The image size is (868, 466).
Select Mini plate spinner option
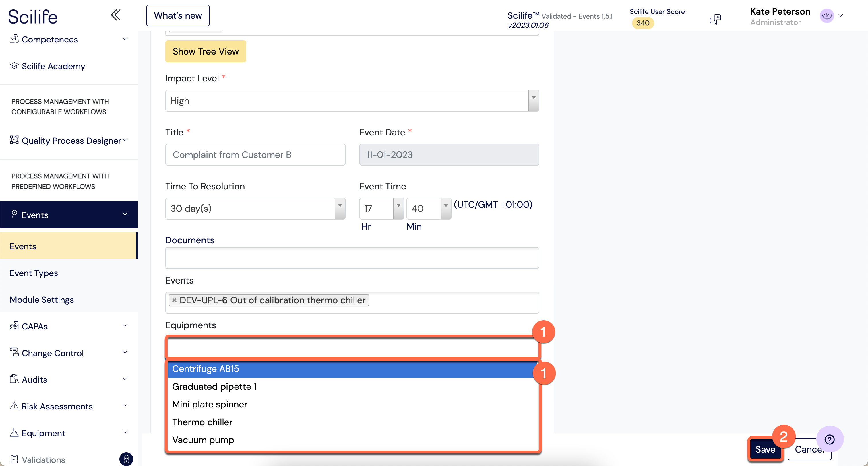(352, 404)
